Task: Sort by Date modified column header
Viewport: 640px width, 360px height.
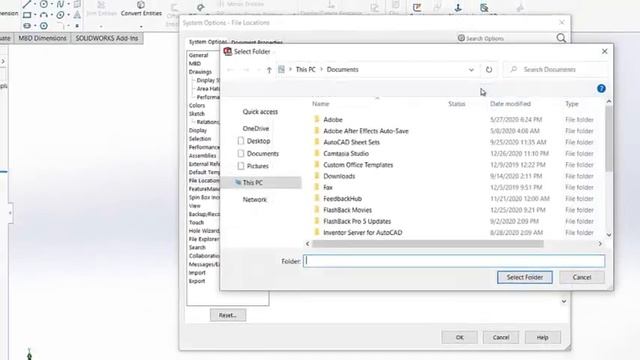Action: [510, 104]
